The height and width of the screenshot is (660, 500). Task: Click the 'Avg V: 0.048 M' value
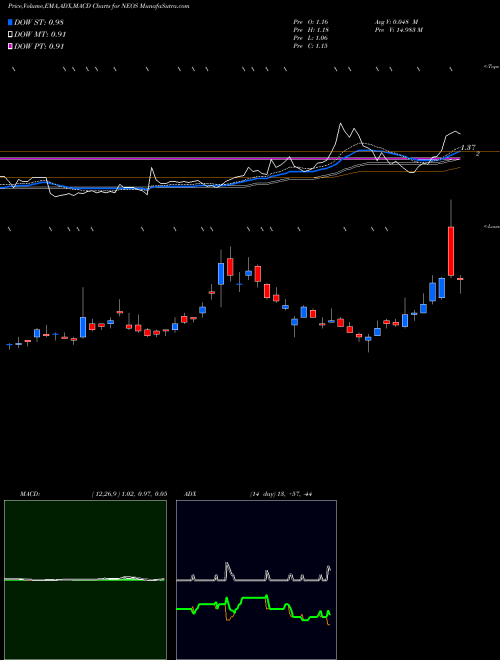[x=396, y=22]
